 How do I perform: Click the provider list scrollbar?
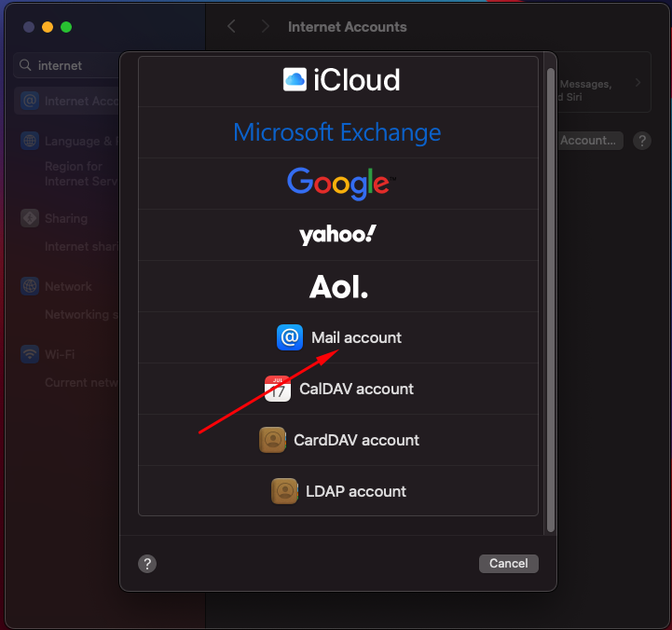551,300
